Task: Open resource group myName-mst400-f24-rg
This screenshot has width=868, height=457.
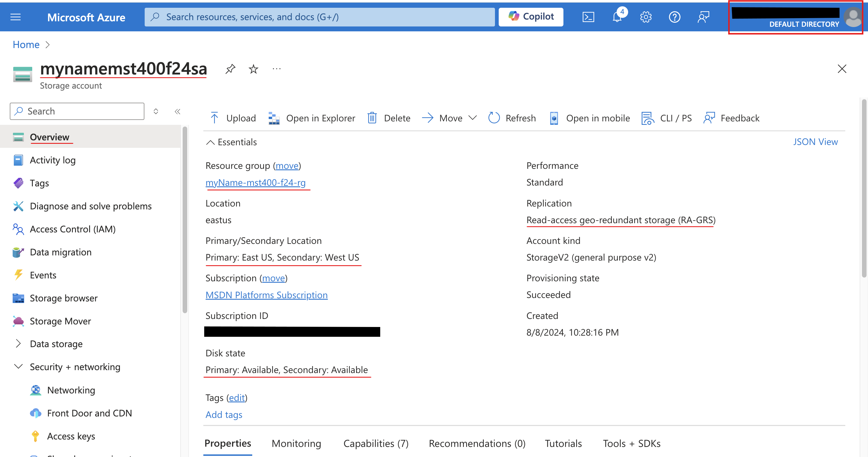Action: pos(255,182)
